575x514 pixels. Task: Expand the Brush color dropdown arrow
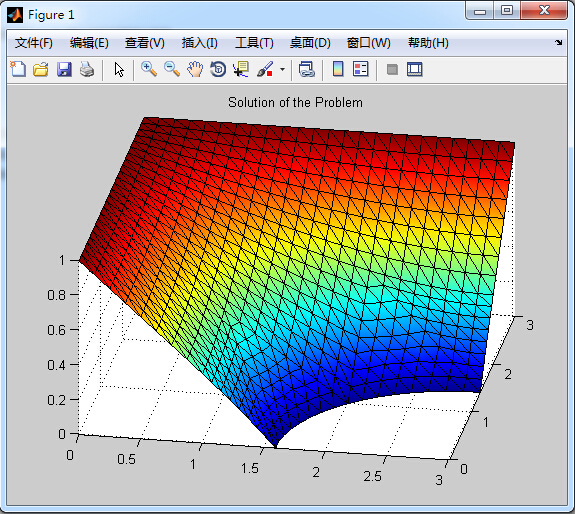(x=282, y=69)
